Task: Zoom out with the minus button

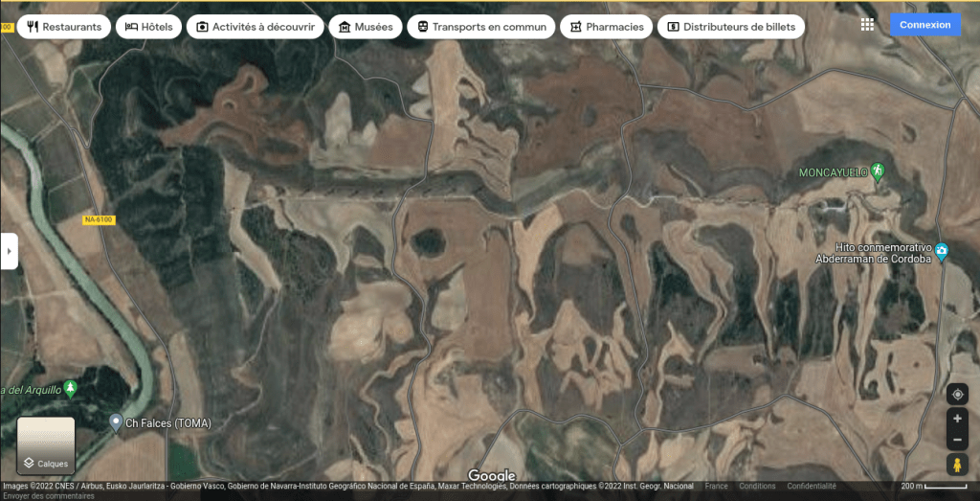Action: click(957, 440)
